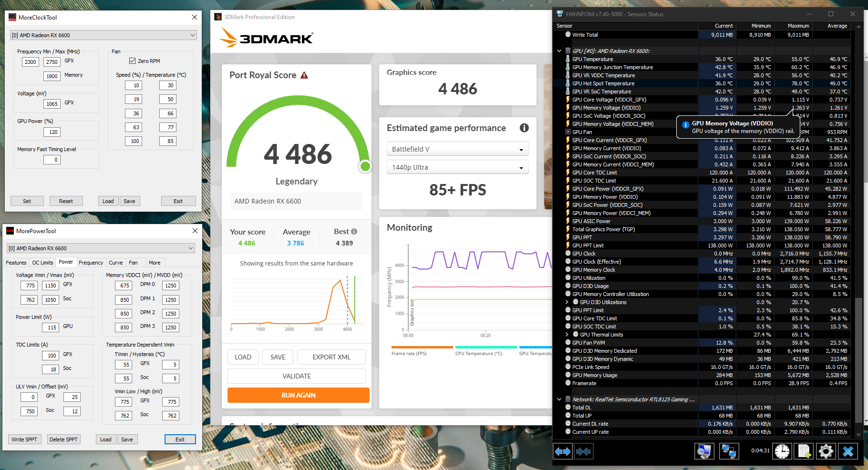
Task: Close HWiNFO sensors with blue X icon
Action: [848, 451]
